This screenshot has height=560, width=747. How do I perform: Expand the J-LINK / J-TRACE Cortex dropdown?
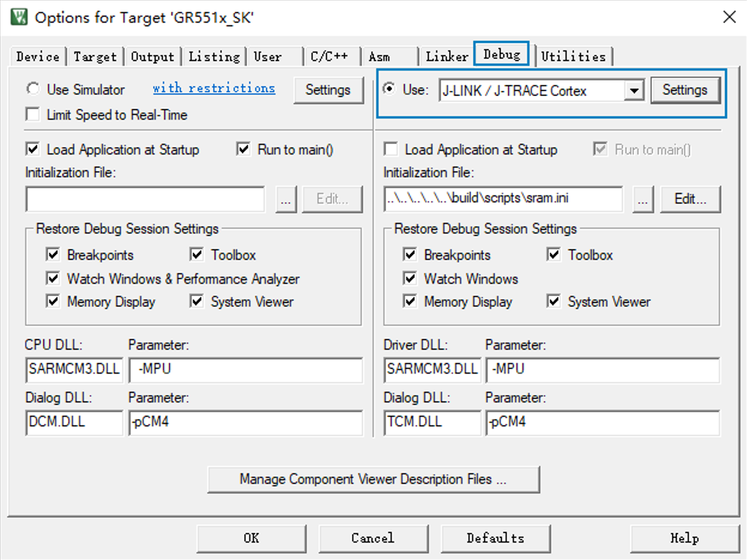634,91
